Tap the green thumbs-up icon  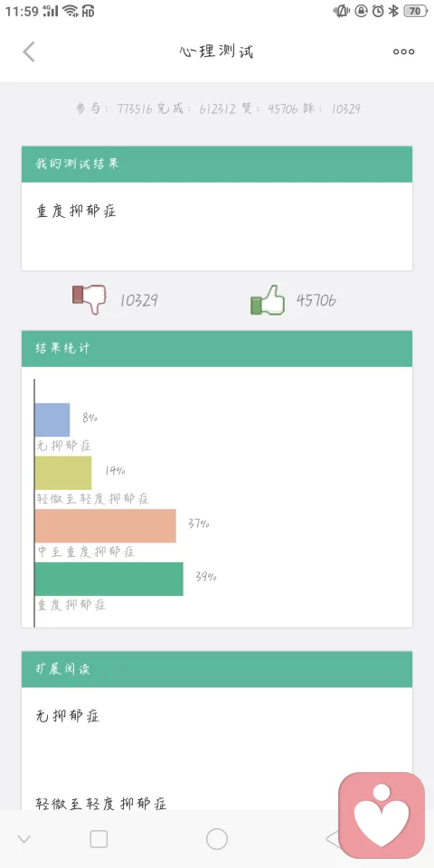click(268, 300)
